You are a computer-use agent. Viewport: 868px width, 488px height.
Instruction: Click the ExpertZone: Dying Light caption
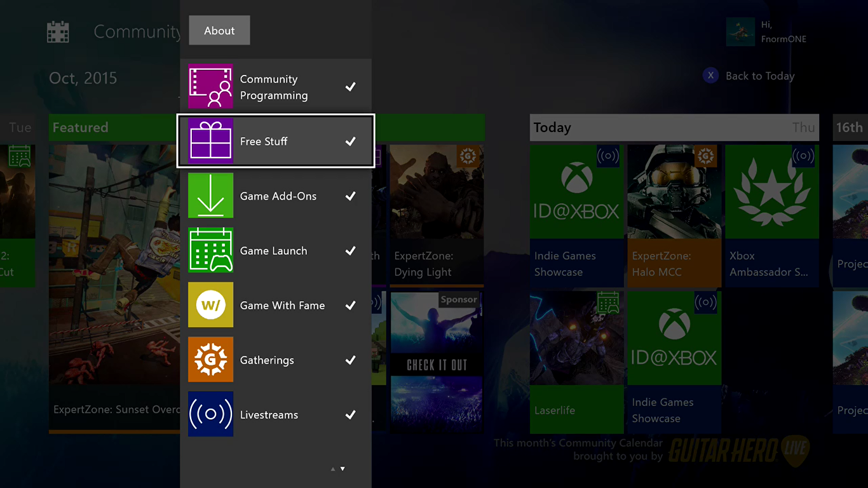tap(424, 264)
